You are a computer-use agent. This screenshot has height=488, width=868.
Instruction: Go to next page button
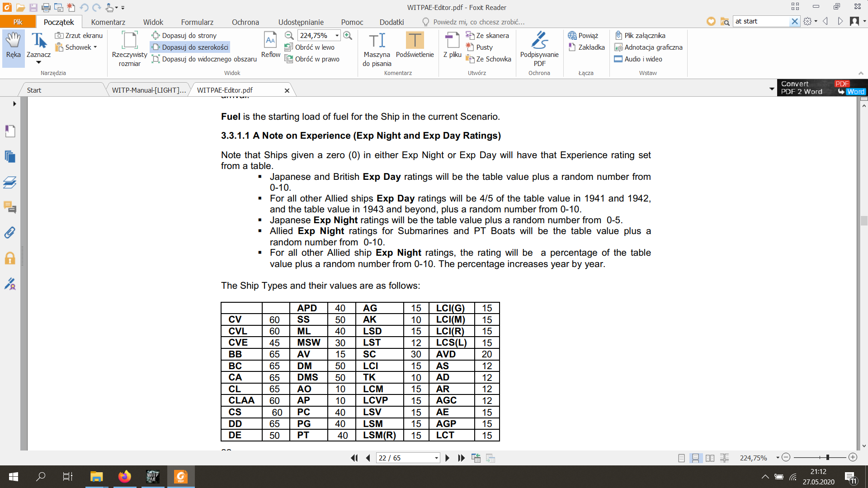447,458
